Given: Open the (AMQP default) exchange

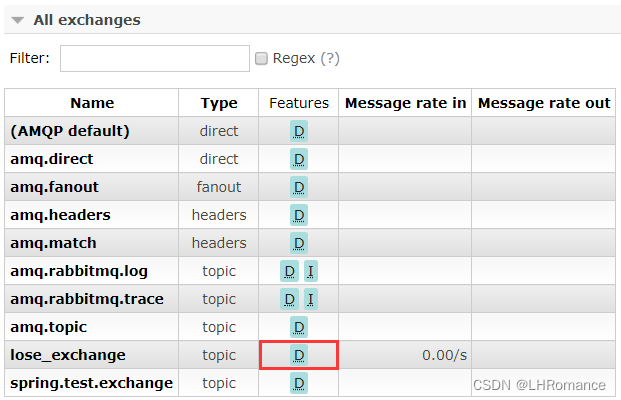Looking at the screenshot, I should click(x=70, y=131).
